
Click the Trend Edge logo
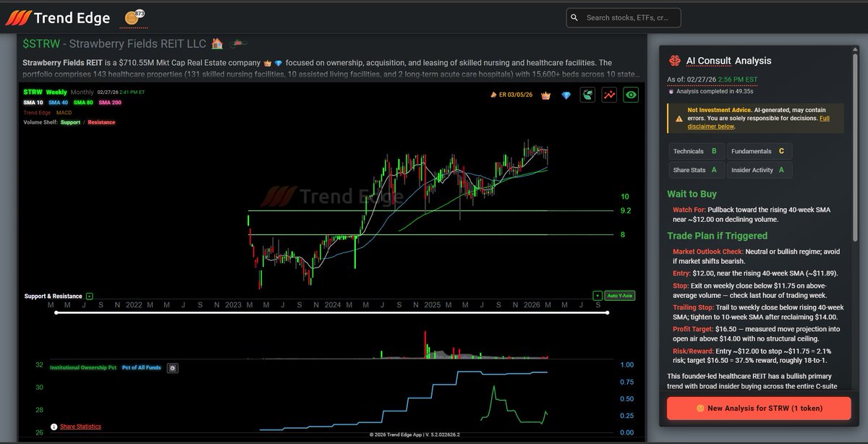pyautogui.click(x=18, y=18)
